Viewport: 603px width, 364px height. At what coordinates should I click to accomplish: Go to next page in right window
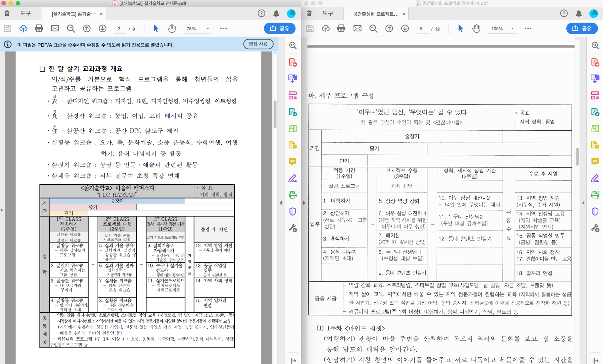pyautogui.click(x=405, y=29)
